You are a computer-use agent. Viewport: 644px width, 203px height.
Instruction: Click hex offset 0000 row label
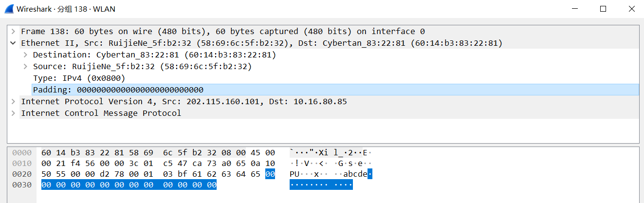tap(22, 152)
